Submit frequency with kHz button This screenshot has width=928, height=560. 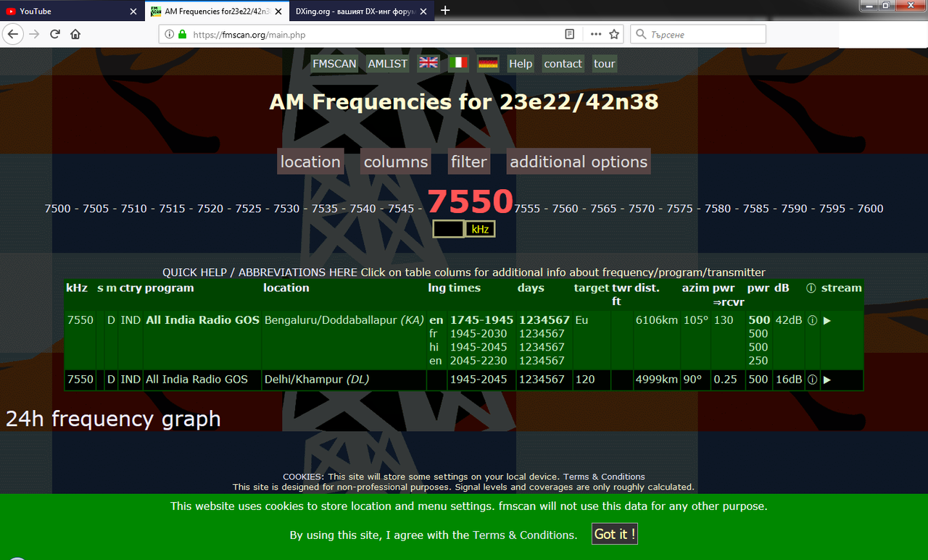480,229
